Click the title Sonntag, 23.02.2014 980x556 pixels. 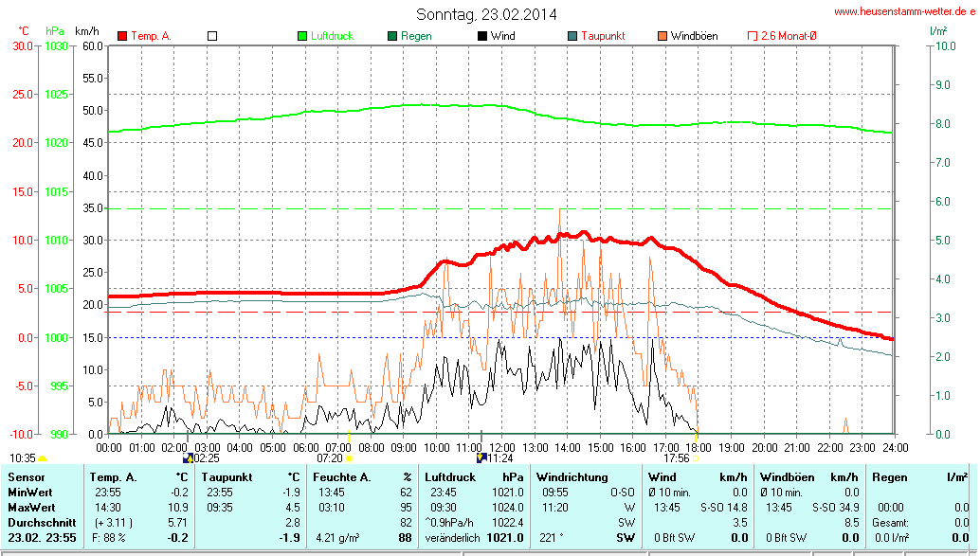[486, 14]
